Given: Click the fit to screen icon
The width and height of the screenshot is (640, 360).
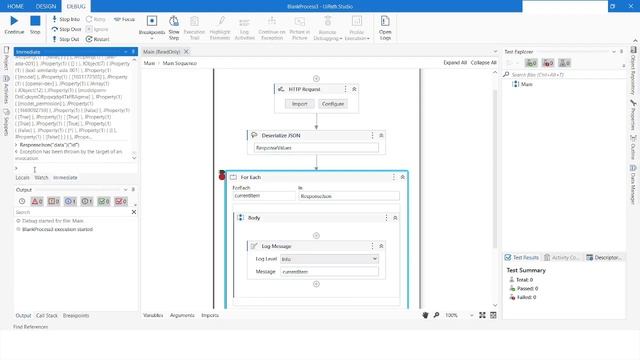Looking at the screenshot, I should pos(482,315).
